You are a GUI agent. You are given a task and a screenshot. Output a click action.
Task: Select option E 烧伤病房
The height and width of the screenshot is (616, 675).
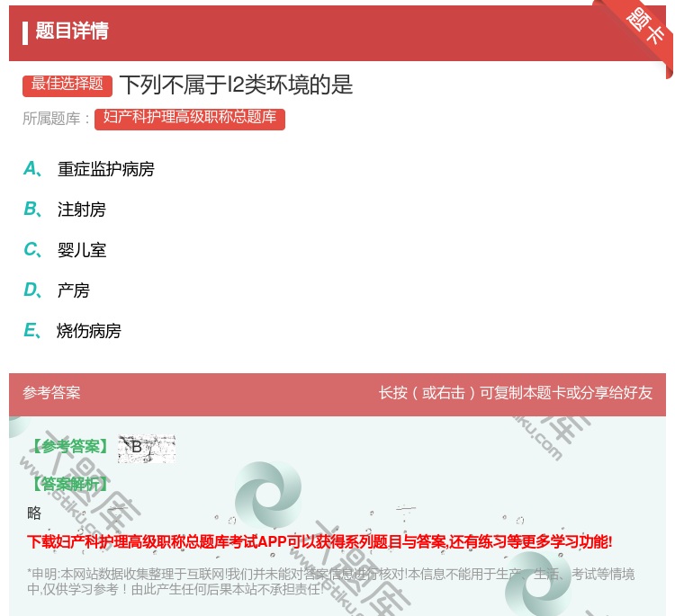click(x=72, y=331)
